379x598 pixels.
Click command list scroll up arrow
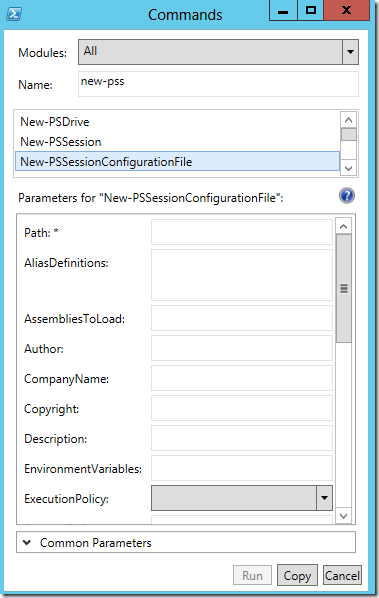pos(348,120)
